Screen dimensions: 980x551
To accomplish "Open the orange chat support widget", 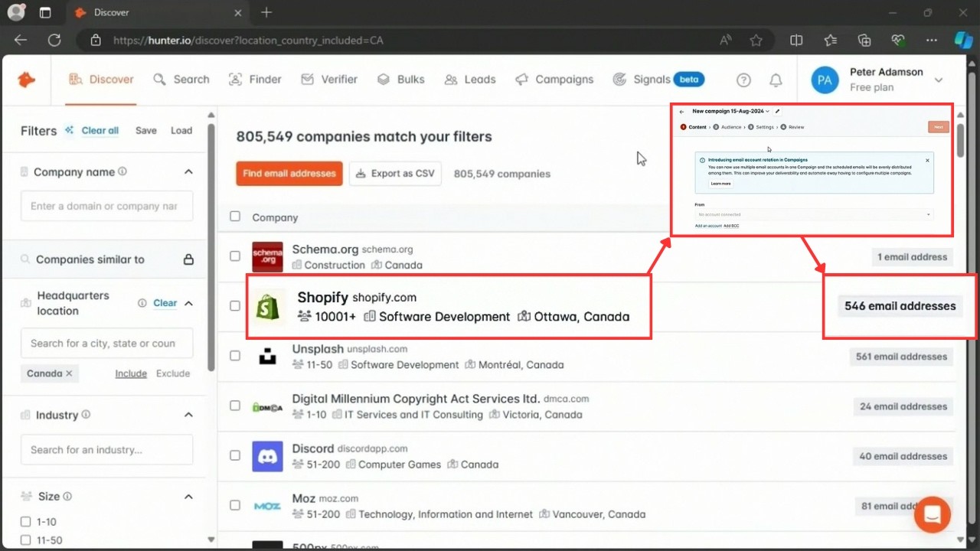I will (933, 515).
